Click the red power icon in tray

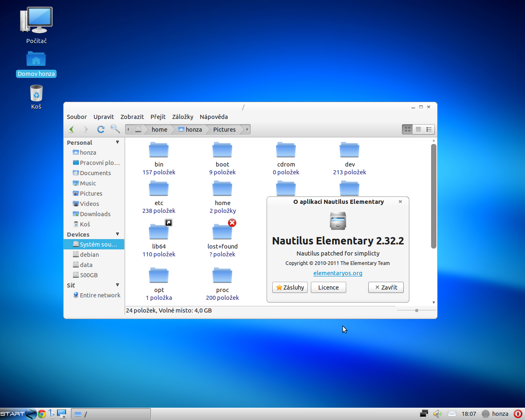518,413
